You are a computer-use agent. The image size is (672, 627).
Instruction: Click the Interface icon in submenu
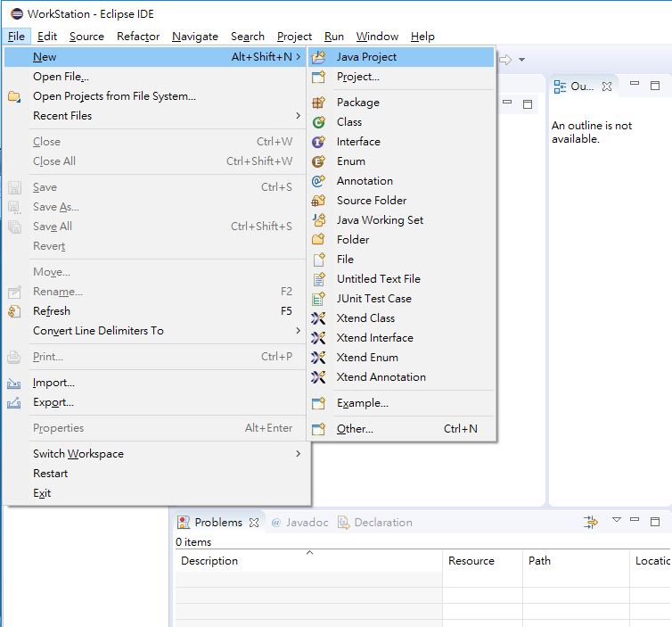(x=319, y=142)
